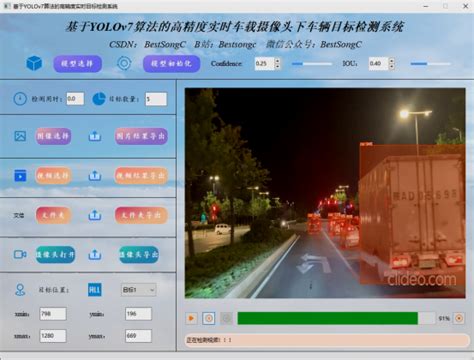Click the IOU slider track

(430, 63)
